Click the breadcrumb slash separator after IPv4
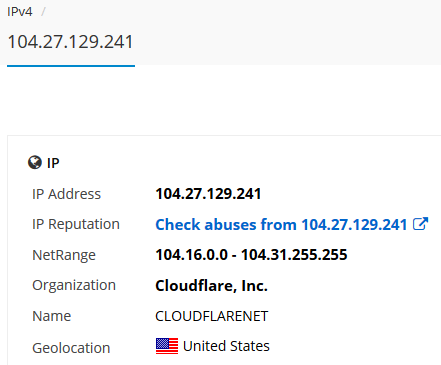441x365 pixels. pos(43,12)
